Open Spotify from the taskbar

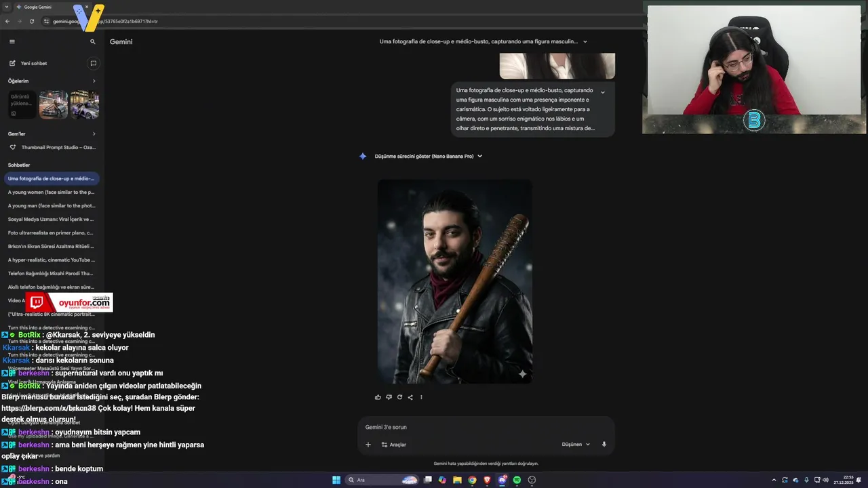(x=517, y=480)
